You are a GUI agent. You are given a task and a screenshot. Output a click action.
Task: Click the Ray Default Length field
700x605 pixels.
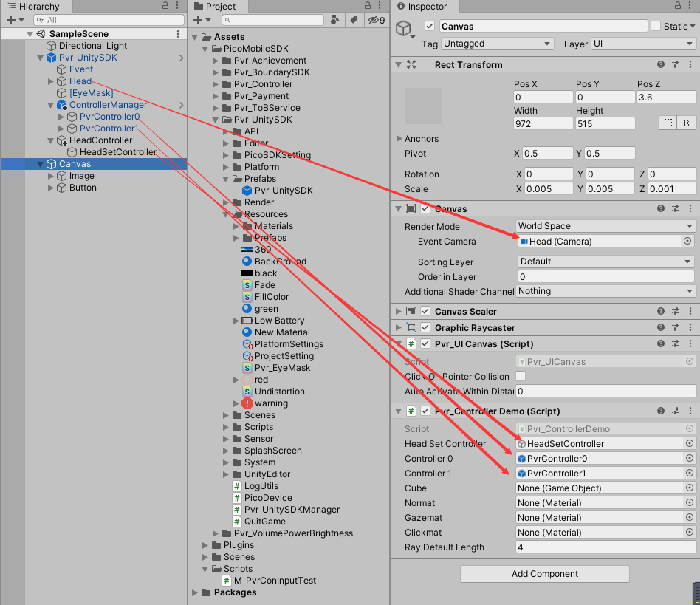pyautogui.click(x=605, y=547)
